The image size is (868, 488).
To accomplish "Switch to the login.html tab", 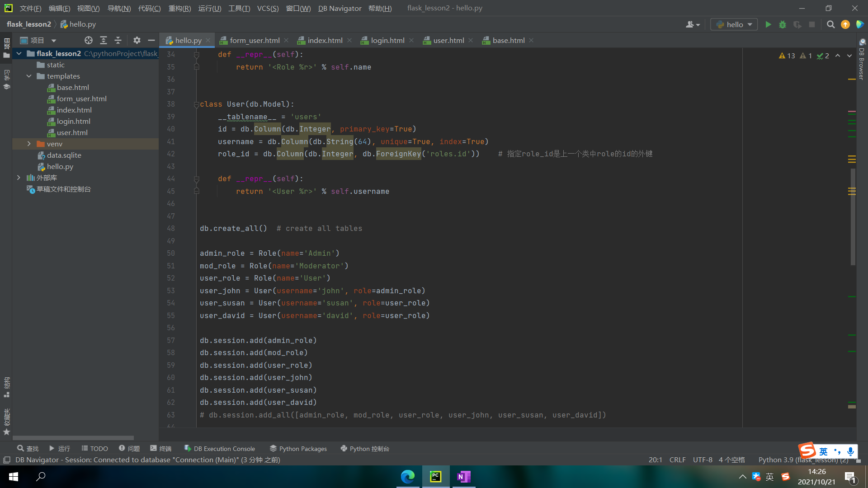I will point(387,40).
